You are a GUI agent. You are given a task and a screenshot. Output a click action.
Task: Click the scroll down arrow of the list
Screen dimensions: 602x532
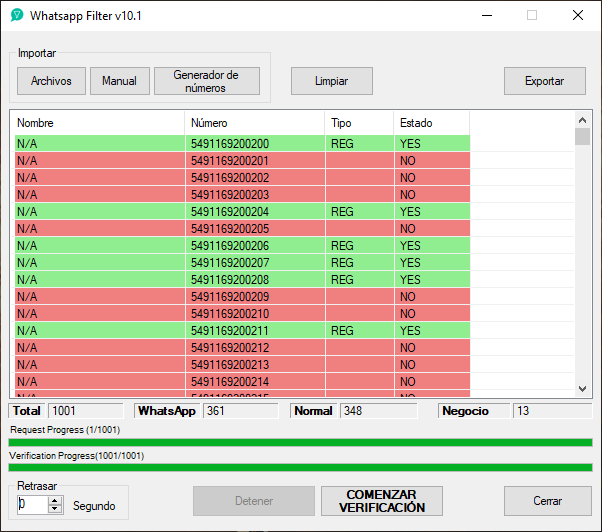582,389
